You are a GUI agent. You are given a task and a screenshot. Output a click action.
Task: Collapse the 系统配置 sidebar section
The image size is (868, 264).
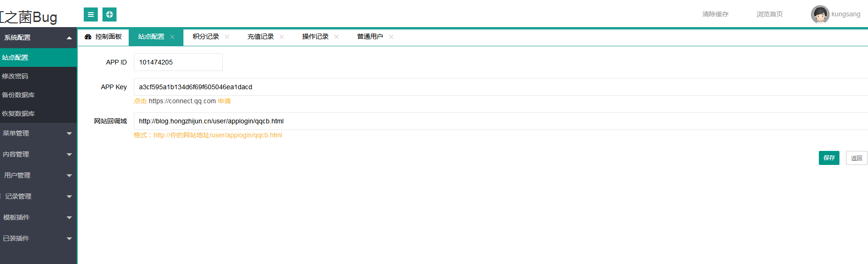point(69,38)
